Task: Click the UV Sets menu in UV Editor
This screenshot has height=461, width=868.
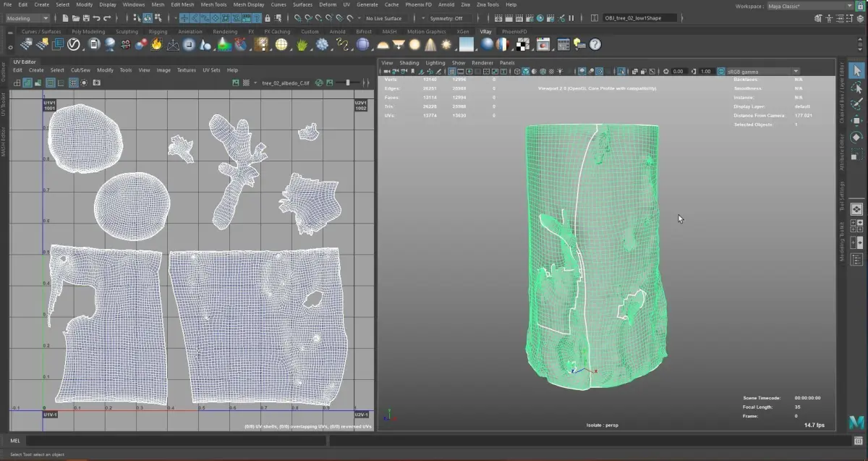Action: pyautogui.click(x=211, y=70)
